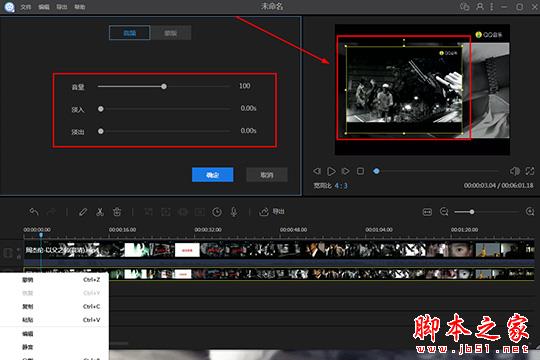
Task: Open the 帮助 menu in menu bar
Action: point(80,7)
